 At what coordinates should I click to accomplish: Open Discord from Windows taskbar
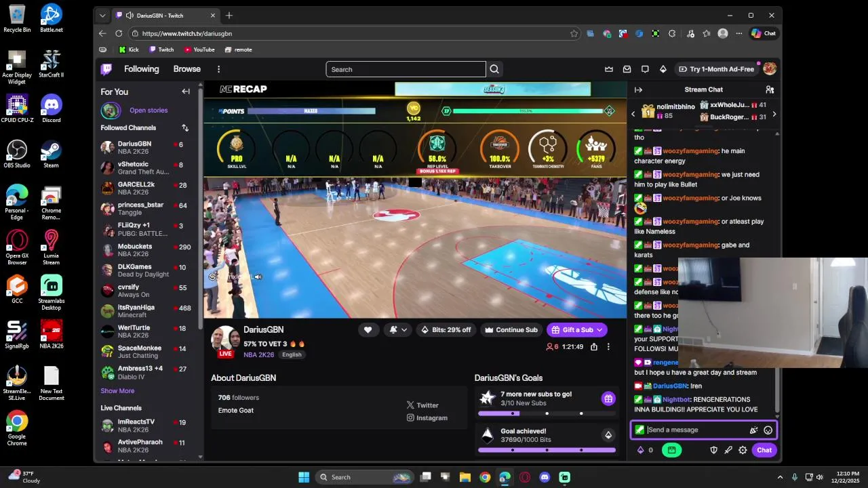point(545,477)
